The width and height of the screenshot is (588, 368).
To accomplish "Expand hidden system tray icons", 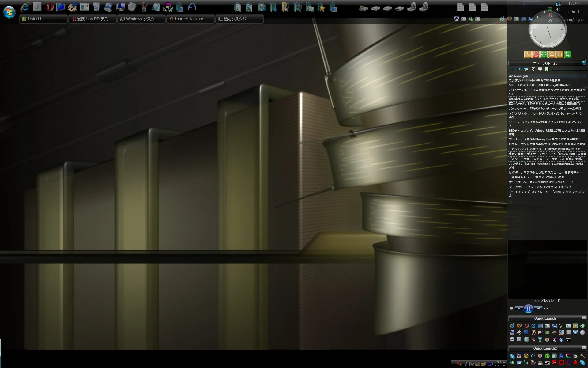I will click(544, 12).
